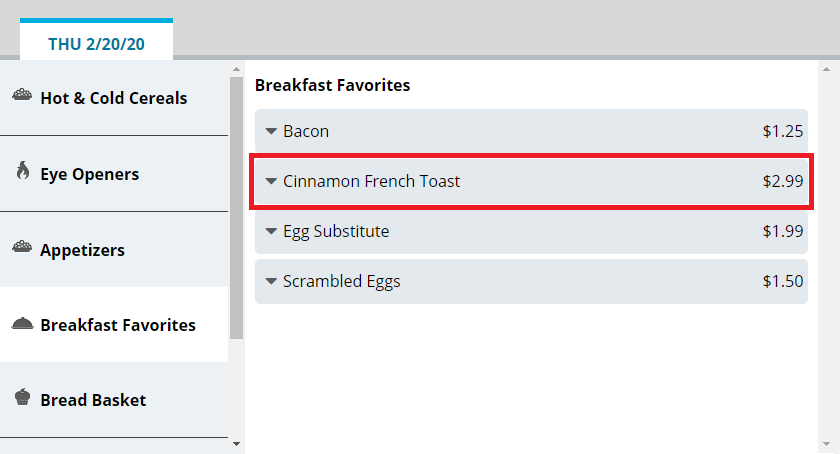The height and width of the screenshot is (454, 840).
Task: Click the Appetizers bowl icon
Action: 22,248
